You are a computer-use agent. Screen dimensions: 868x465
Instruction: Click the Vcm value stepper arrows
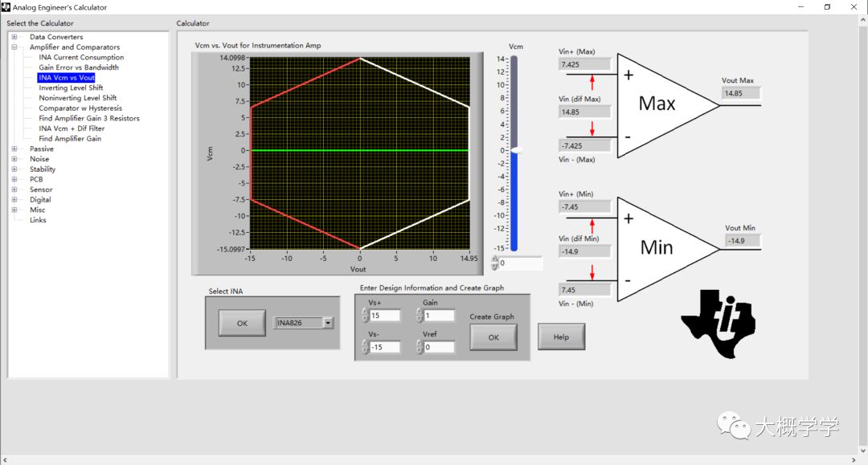(495, 263)
